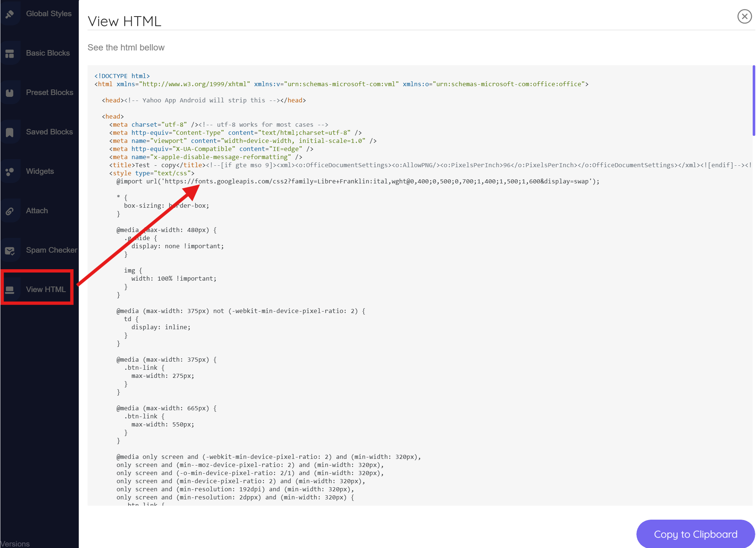Click the Widgets icon in sidebar

[10, 172]
